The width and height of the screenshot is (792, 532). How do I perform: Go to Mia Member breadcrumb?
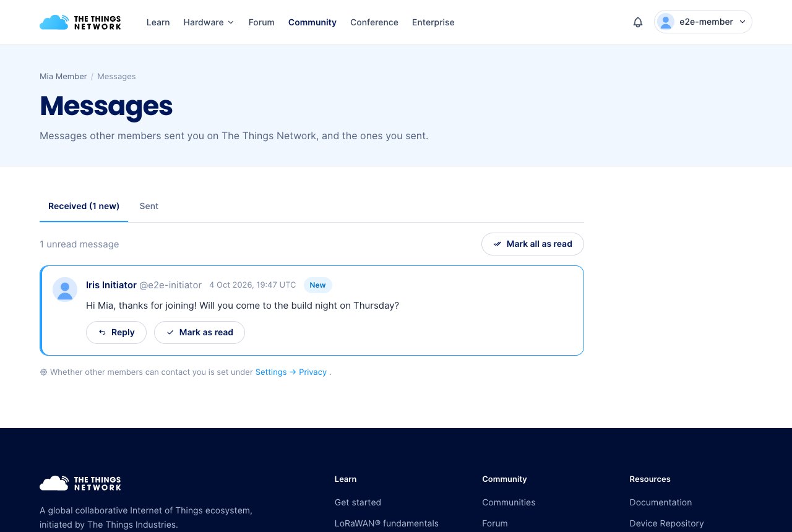63,76
